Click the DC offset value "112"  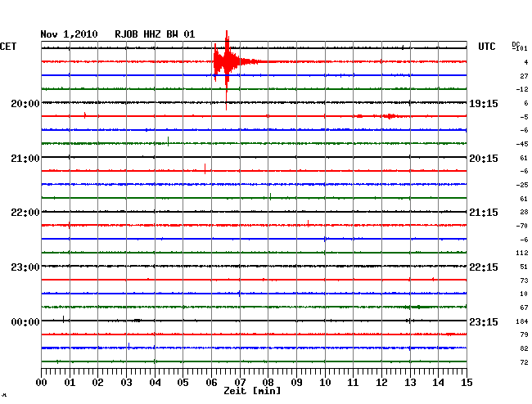pos(522,253)
